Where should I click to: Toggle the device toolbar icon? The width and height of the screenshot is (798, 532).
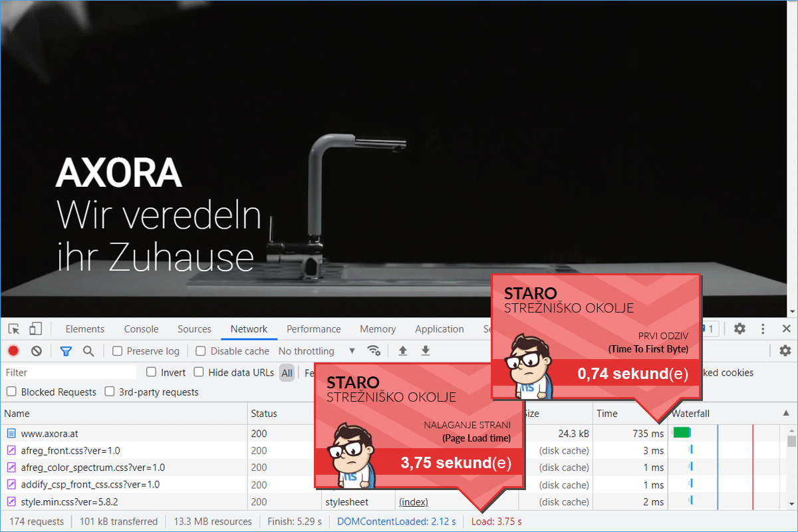click(35, 329)
